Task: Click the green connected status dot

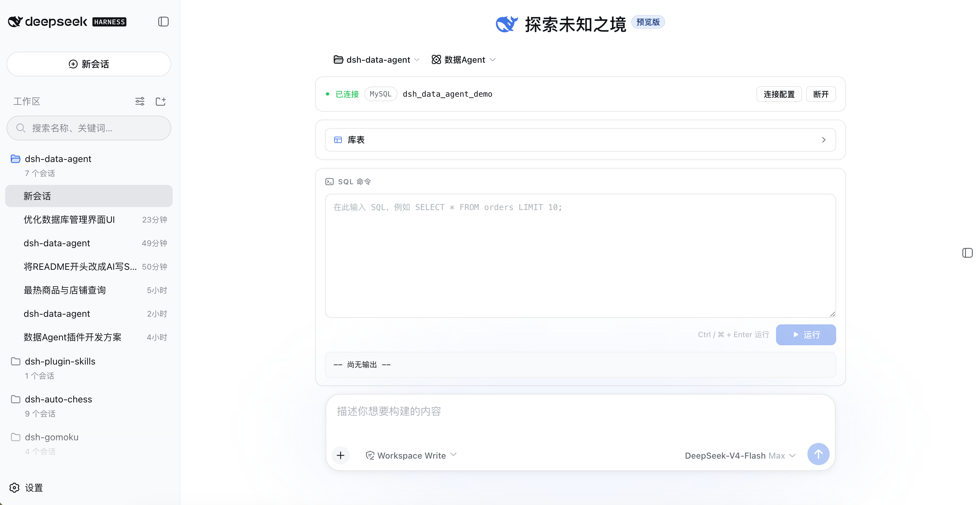Action: point(328,94)
